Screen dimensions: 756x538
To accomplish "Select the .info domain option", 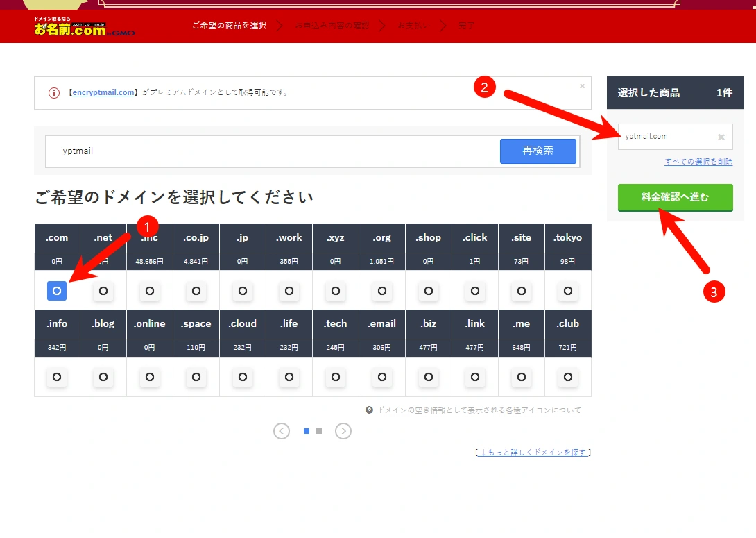I will click(57, 377).
